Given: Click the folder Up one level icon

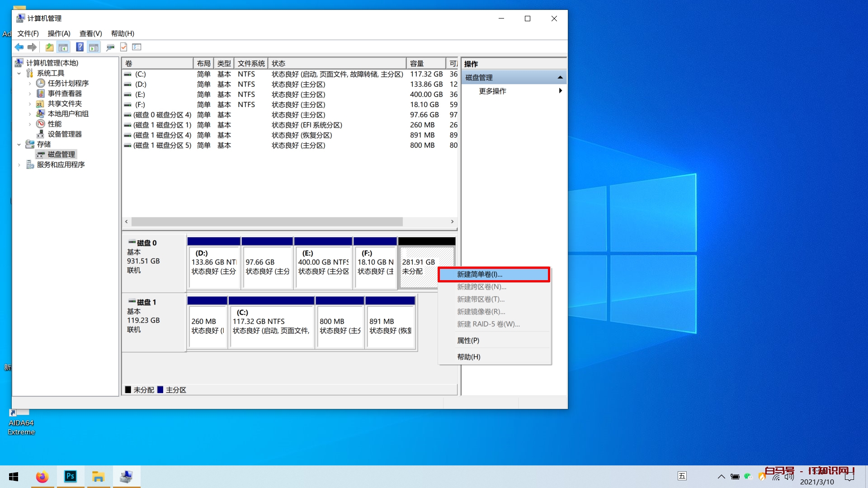Looking at the screenshot, I should (49, 47).
